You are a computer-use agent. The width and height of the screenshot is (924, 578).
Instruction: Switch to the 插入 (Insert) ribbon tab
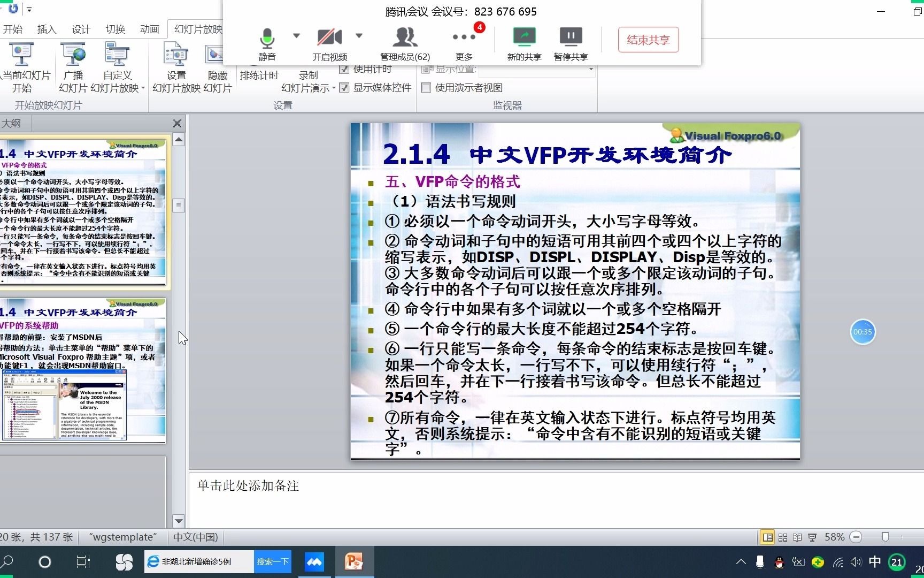tap(47, 29)
